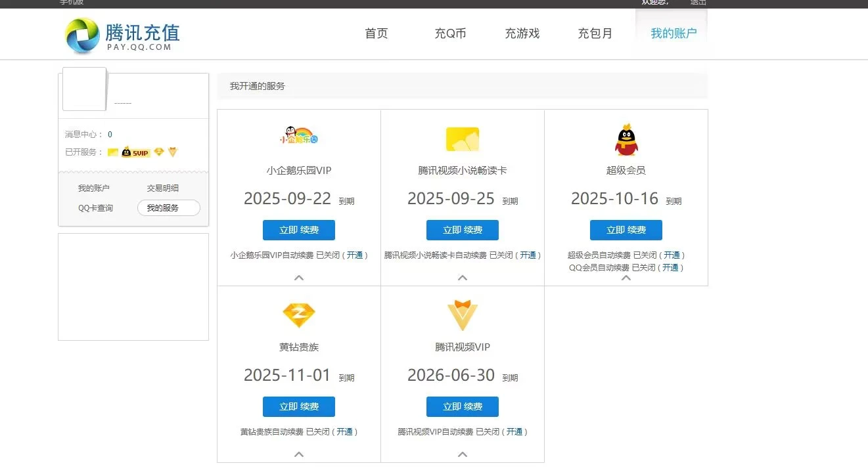The image size is (868, 476).
Task: Click the 黄钻贵族 service name
Action: (x=299, y=347)
